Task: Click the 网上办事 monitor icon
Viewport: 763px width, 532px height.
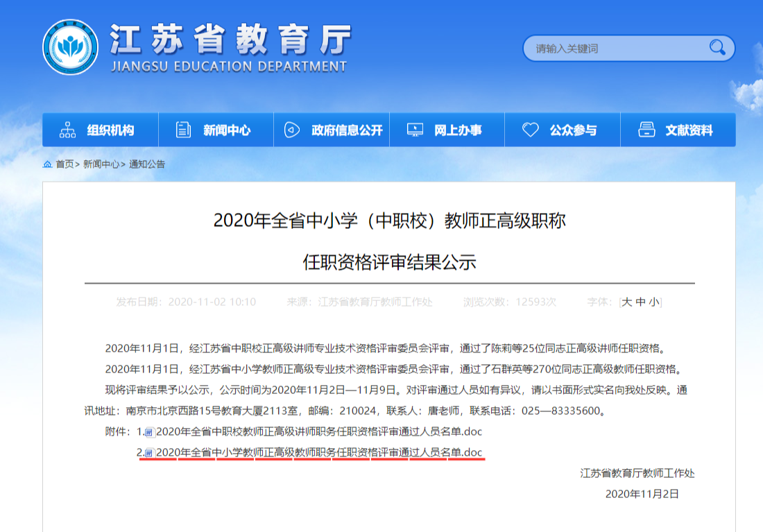Action: coord(415,130)
